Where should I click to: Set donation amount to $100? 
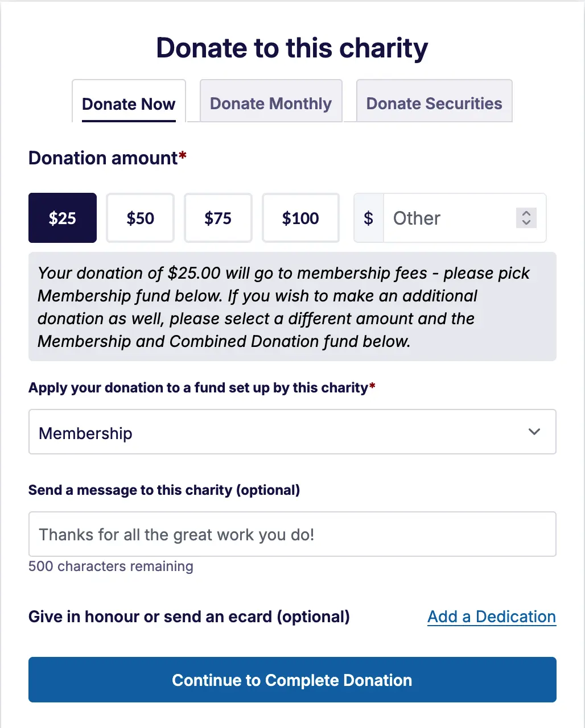tap(300, 218)
